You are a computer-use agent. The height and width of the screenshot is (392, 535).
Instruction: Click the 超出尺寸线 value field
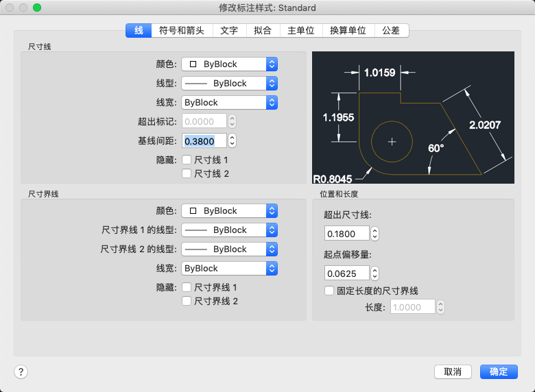pyautogui.click(x=346, y=234)
